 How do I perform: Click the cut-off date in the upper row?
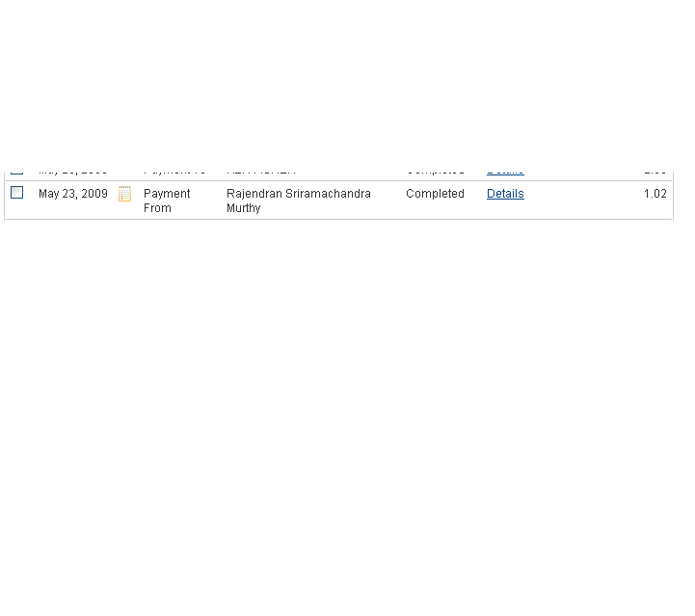coord(73,172)
